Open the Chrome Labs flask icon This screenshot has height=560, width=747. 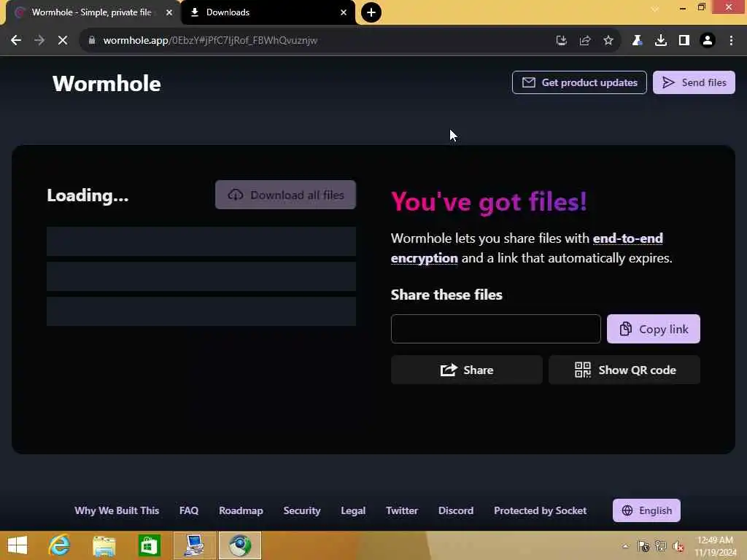click(x=637, y=41)
